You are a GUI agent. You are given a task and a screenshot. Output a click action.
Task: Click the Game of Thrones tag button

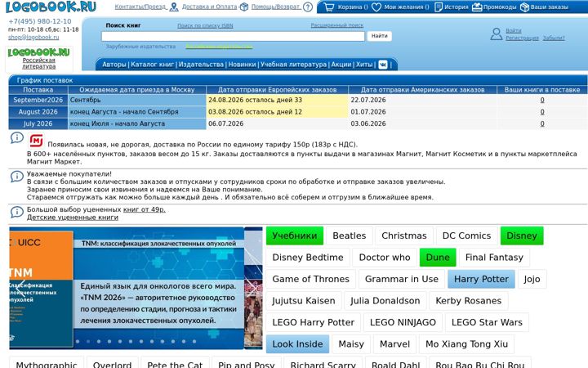(310, 280)
